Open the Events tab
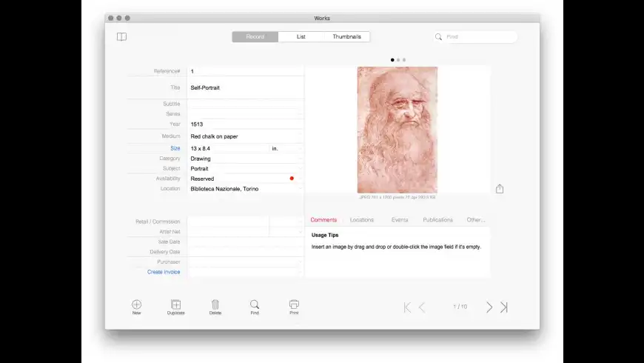 point(400,220)
